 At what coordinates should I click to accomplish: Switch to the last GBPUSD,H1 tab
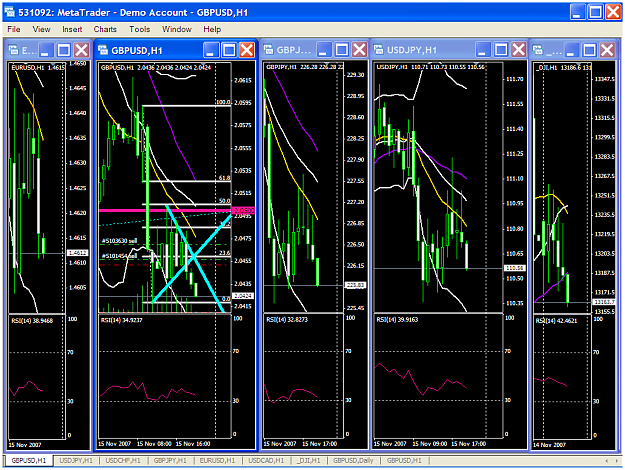(404, 460)
